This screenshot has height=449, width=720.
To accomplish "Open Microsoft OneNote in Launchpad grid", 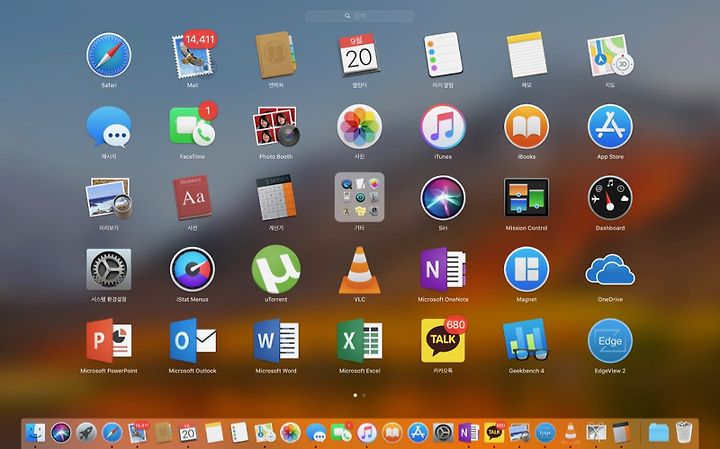I will pyautogui.click(x=443, y=269).
